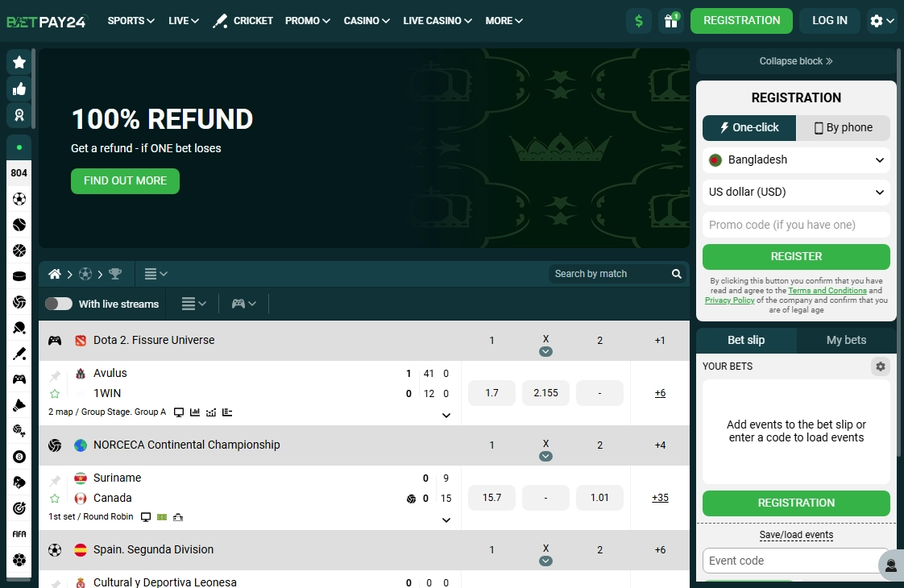
Task: Click Collapse block link
Action: point(795,61)
